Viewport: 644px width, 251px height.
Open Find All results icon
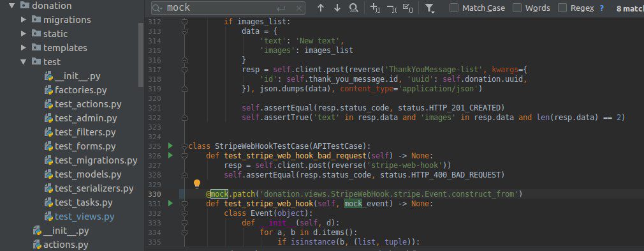click(x=354, y=8)
